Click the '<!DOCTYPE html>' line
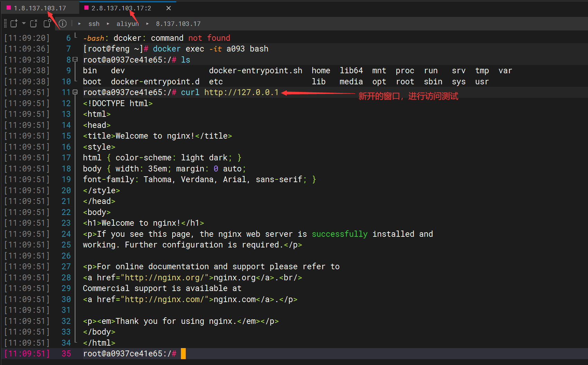Viewport: 588px width, 365px height. (x=118, y=103)
